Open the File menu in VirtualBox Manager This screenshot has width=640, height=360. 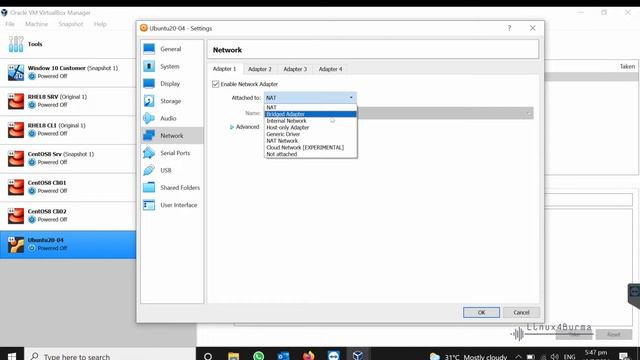10,24
